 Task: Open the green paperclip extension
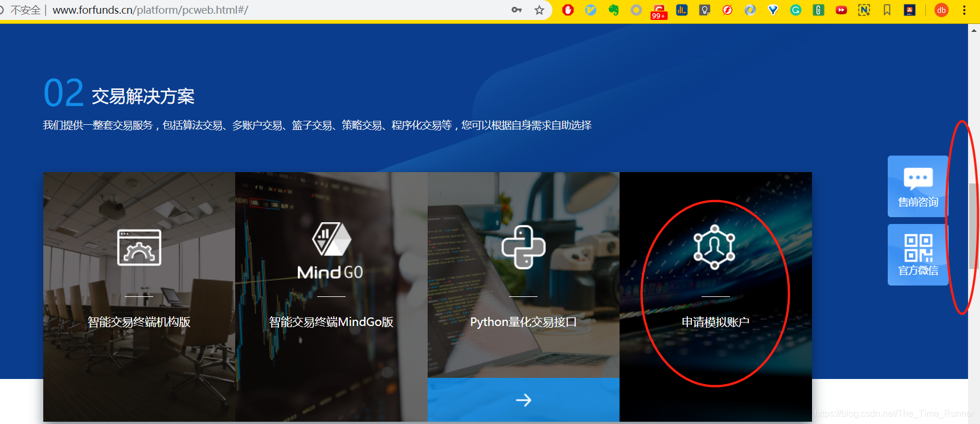point(818,10)
